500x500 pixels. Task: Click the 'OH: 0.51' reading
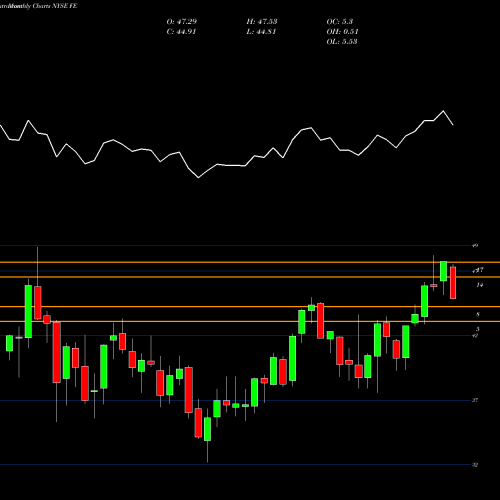click(x=342, y=32)
